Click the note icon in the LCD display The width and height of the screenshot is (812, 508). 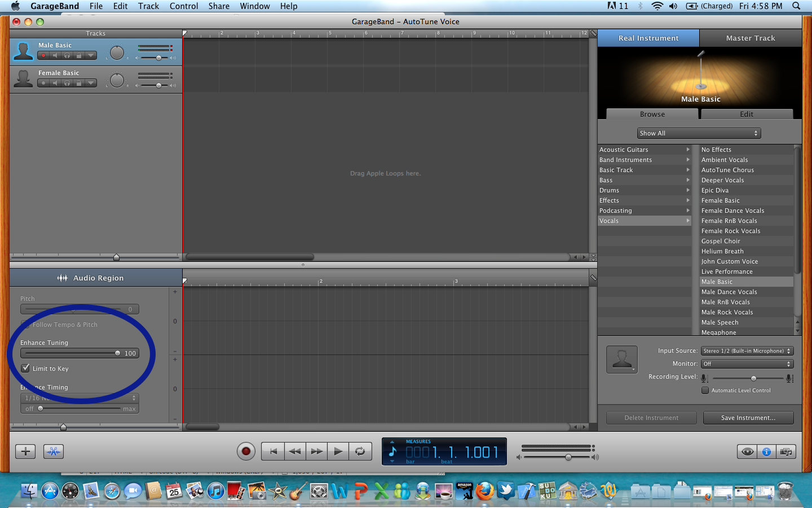[x=393, y=452]
